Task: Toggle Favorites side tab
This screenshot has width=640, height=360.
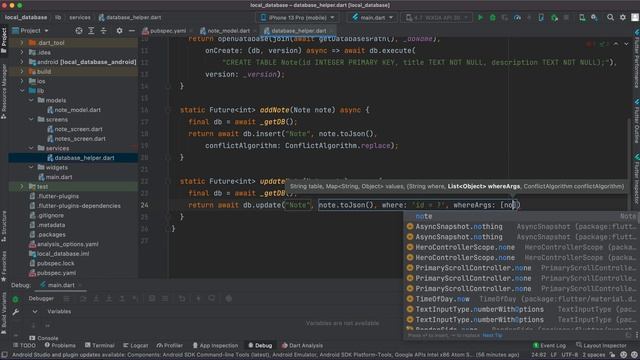Action: pos(4,266)
